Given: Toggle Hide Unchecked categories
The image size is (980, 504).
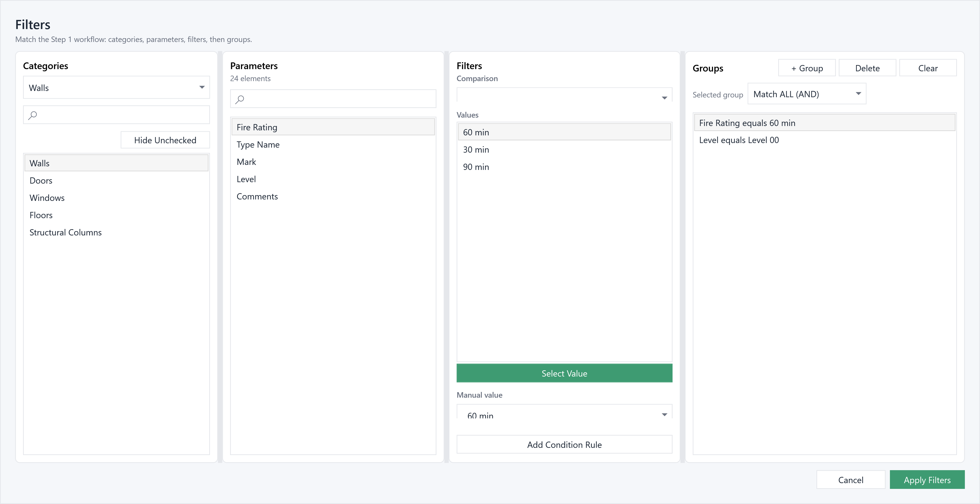Looking at the screenshot, I should pos(165,140).
